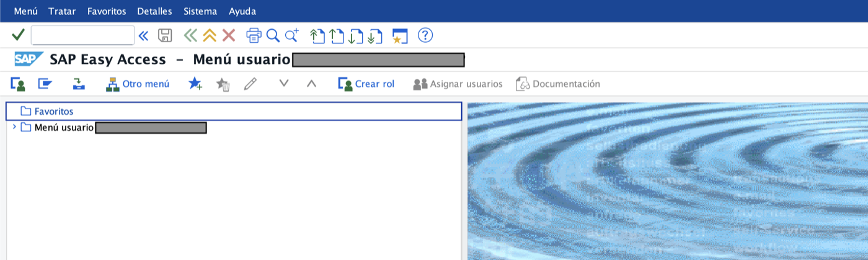The image size is (868, 260).
Task: Open the Favoritos menu in menu bar
Action: point(107,11)
